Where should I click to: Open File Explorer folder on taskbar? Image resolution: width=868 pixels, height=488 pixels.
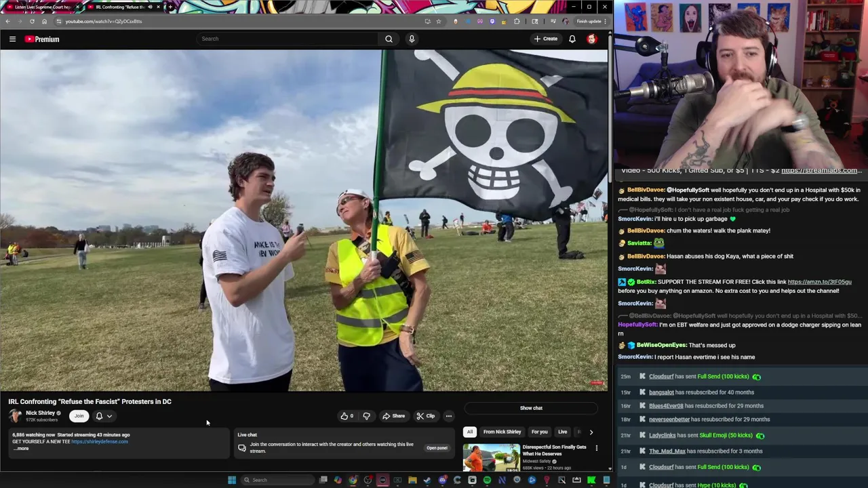click(x=412, y=480)
